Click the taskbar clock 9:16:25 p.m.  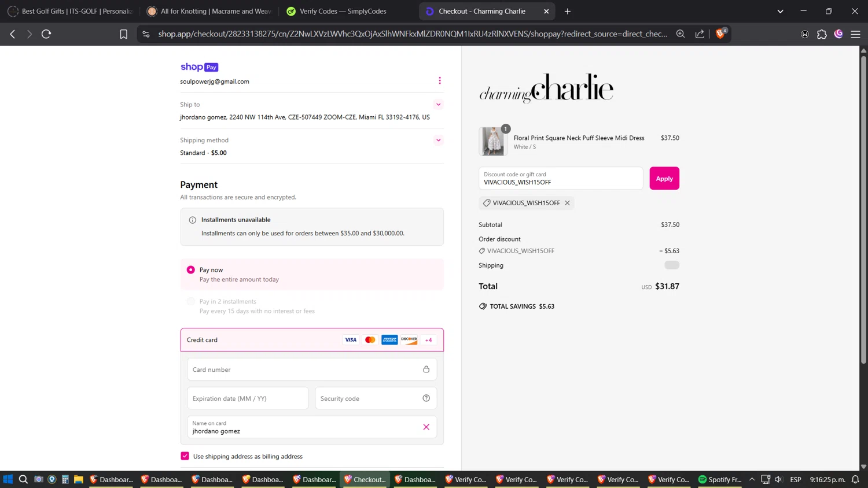(827, 479)
